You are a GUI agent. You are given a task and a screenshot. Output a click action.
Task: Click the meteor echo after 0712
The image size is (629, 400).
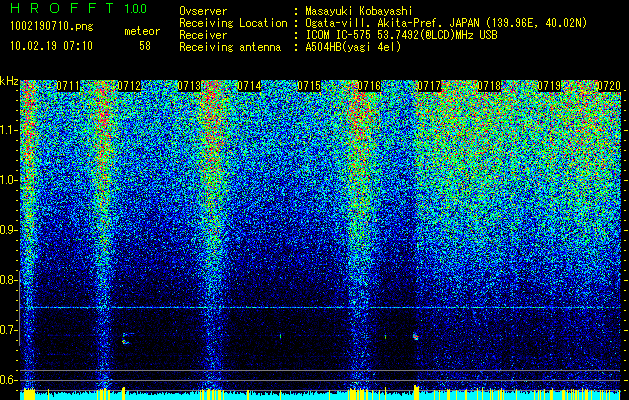pos(126,339)
